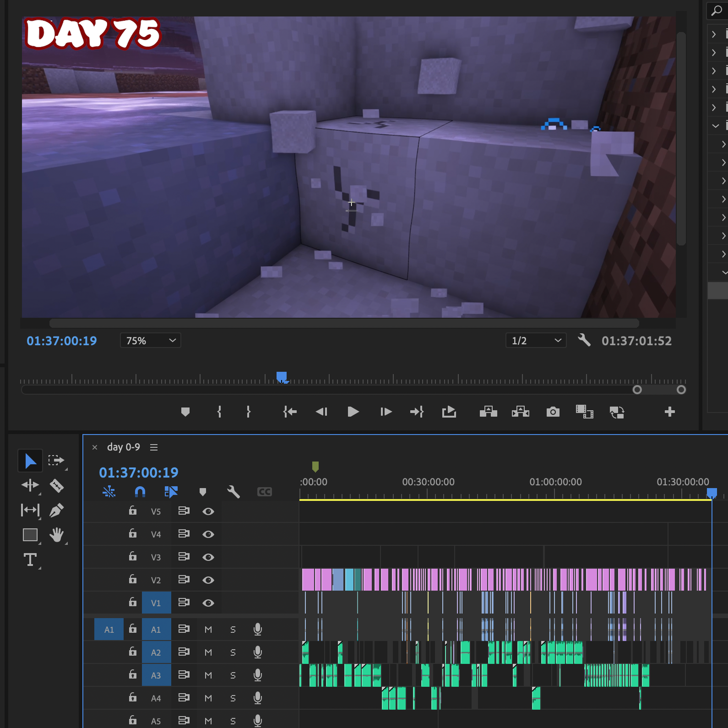Viewport: 728px width, 728px height.
Task: Select the Pen tool
Action: pos(56,510)
